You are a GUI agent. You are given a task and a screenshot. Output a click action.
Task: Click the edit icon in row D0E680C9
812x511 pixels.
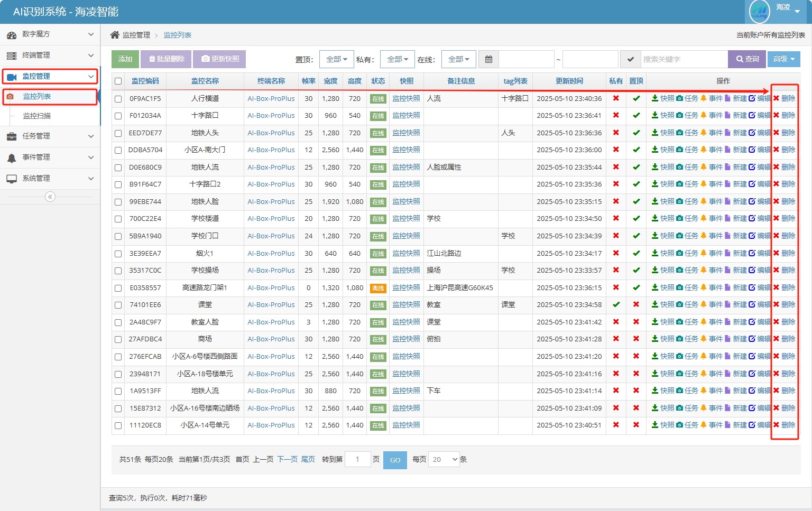pos(752,167)
